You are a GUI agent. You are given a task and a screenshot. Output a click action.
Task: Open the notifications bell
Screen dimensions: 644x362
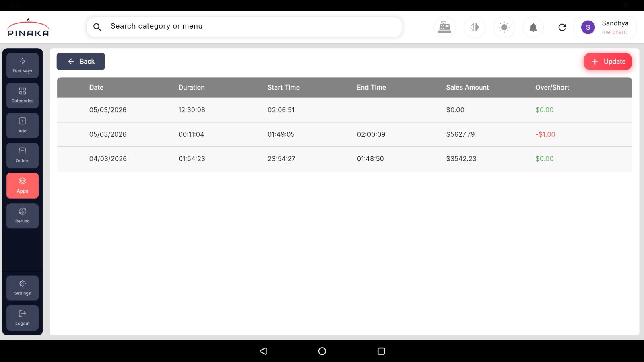533,27
